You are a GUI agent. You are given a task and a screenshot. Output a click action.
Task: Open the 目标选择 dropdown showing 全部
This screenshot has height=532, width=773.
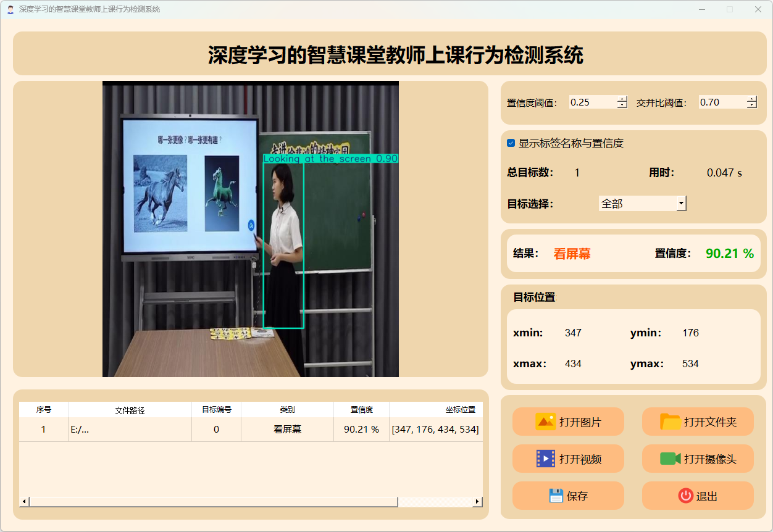[x=642, y=203]
